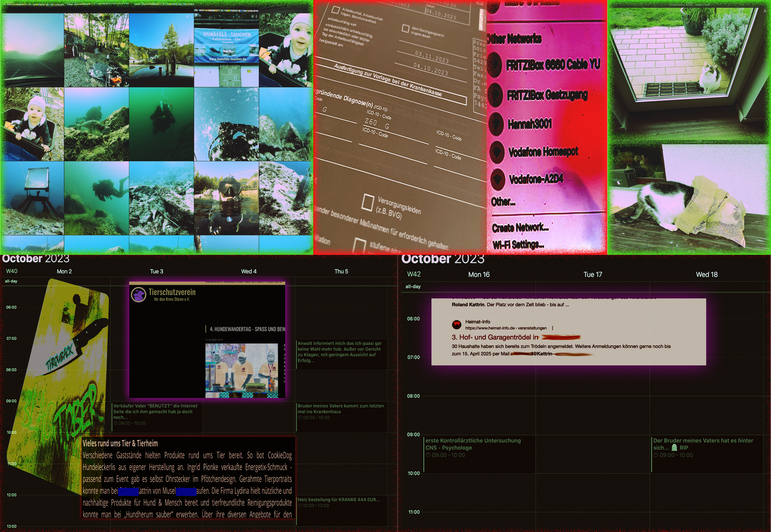The width and height of the screenshot is (771, 532).
Task: Click the Wed 4 day header
Action: pos(249,271)
